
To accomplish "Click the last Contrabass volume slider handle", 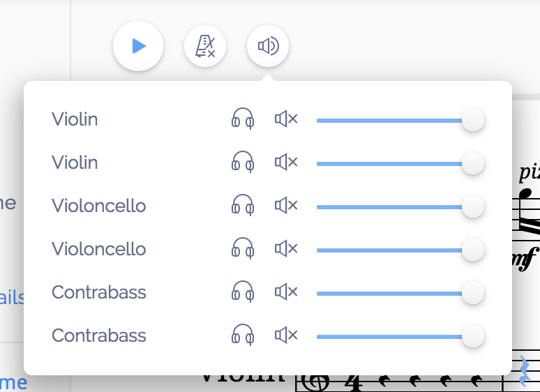I will click(473, 336).
